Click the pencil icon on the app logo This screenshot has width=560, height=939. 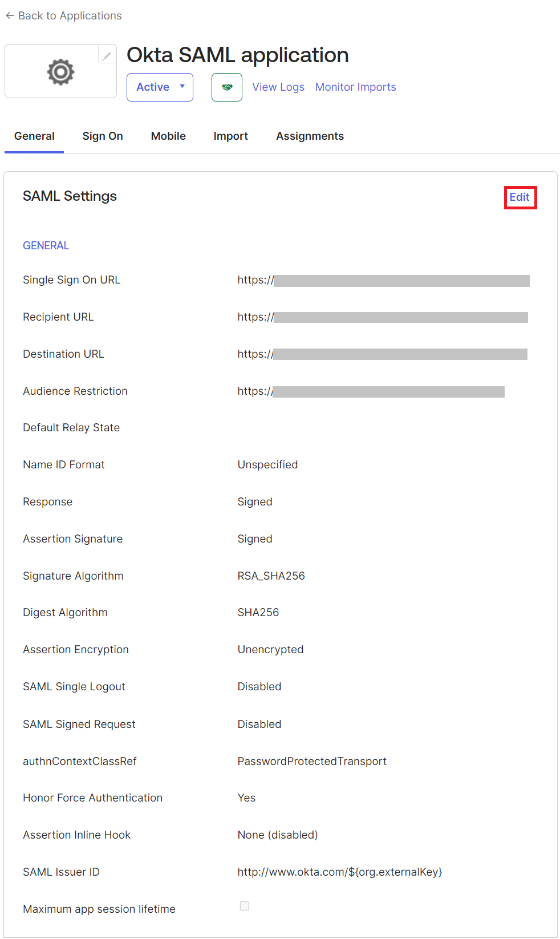pyautogui.click(x=107, y=55)
